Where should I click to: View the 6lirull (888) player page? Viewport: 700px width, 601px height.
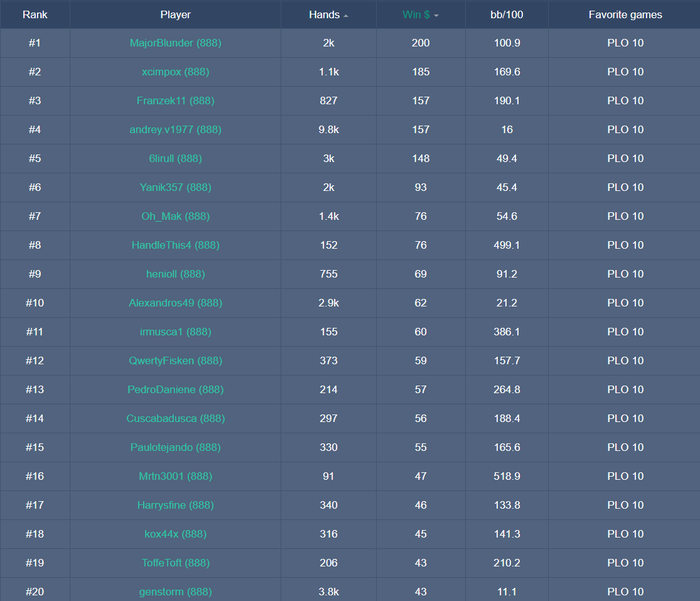tap(175, 159)
